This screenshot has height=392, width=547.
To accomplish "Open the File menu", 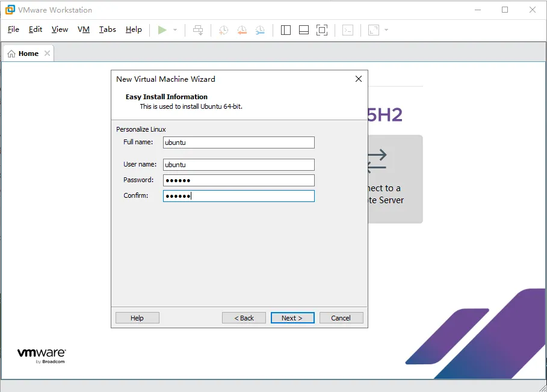I will pos(13,29).
